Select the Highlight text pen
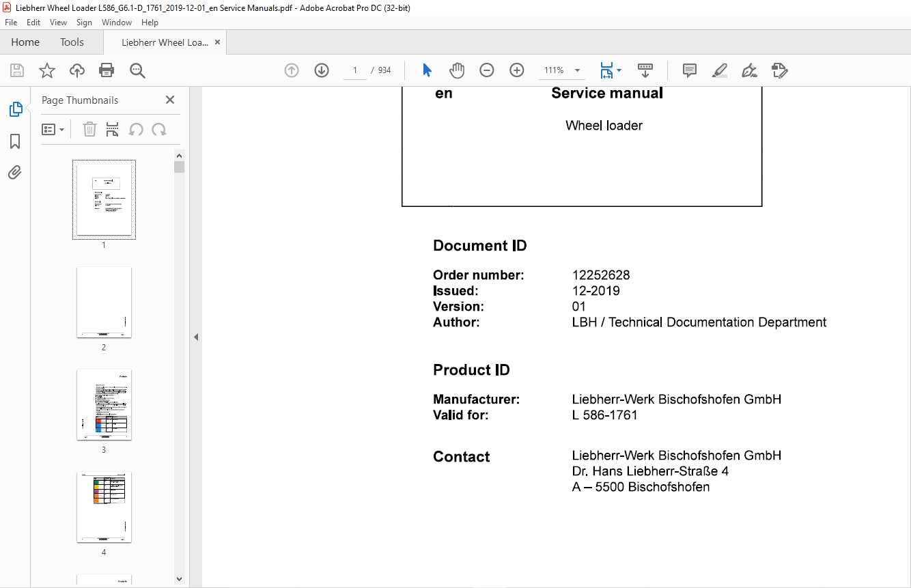Viewport: 911px width, 588px height. point(719,70)
